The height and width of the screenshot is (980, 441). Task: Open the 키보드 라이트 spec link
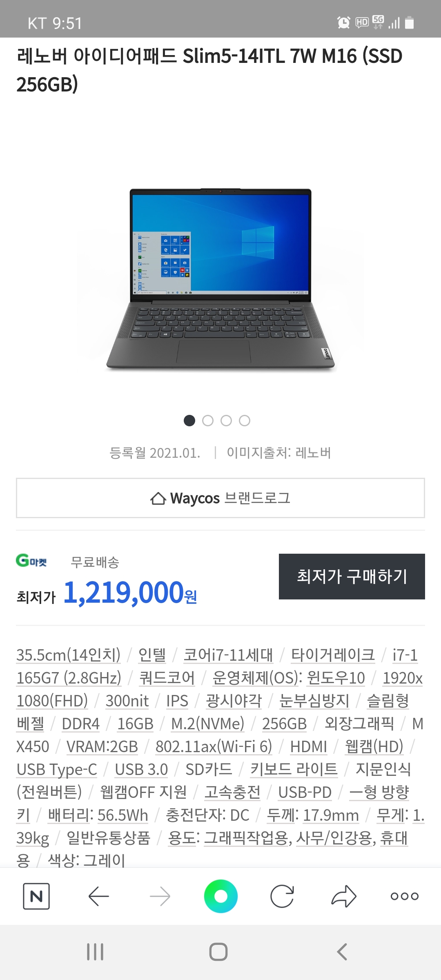[x=294, y=769]
